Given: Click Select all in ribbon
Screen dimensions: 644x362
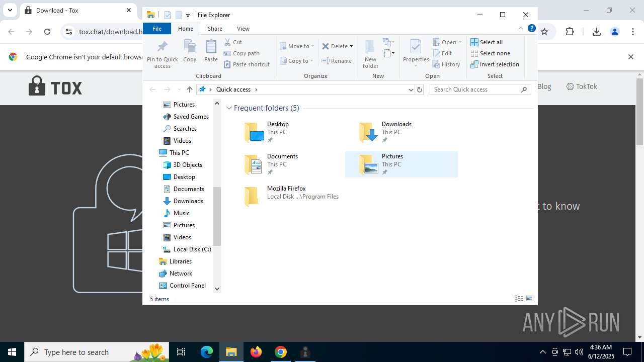Looking at the screenshot, I should [487, 42].
